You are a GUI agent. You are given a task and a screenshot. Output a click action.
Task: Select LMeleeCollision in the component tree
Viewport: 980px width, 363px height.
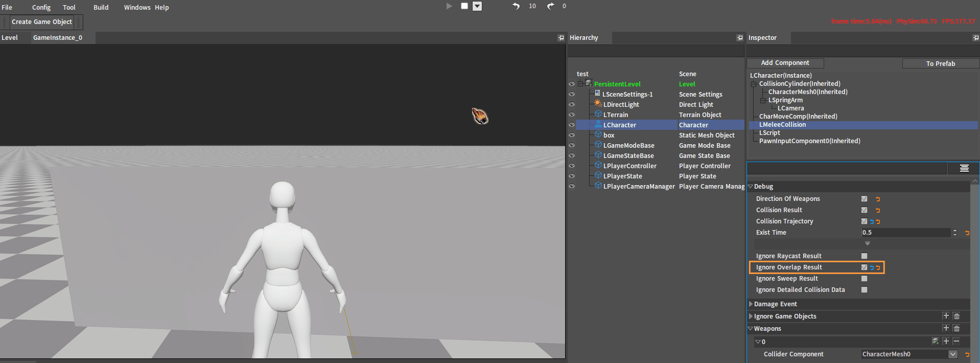[782, 125]
